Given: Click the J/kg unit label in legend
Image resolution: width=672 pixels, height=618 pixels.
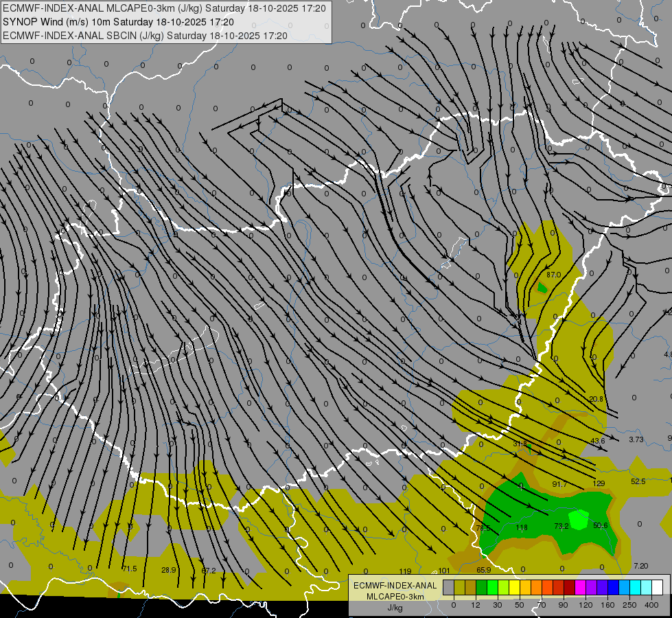Looking at the screenshot, I should click(395, 608).
